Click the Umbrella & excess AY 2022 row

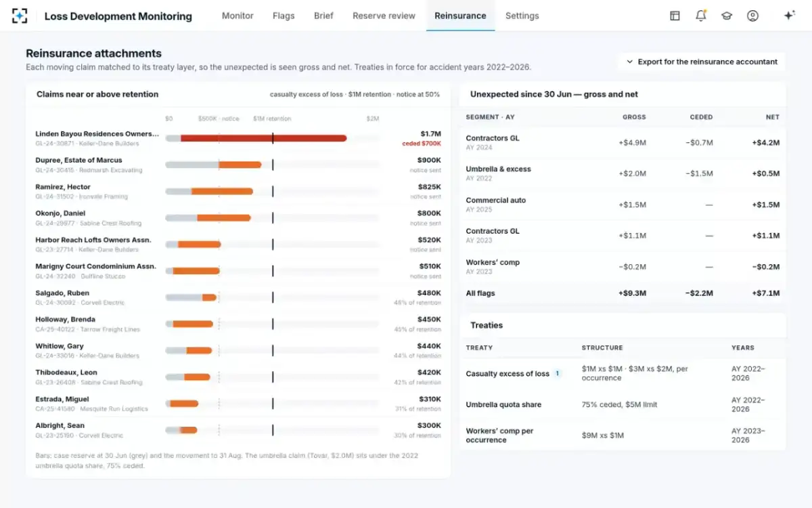[623, 173]
